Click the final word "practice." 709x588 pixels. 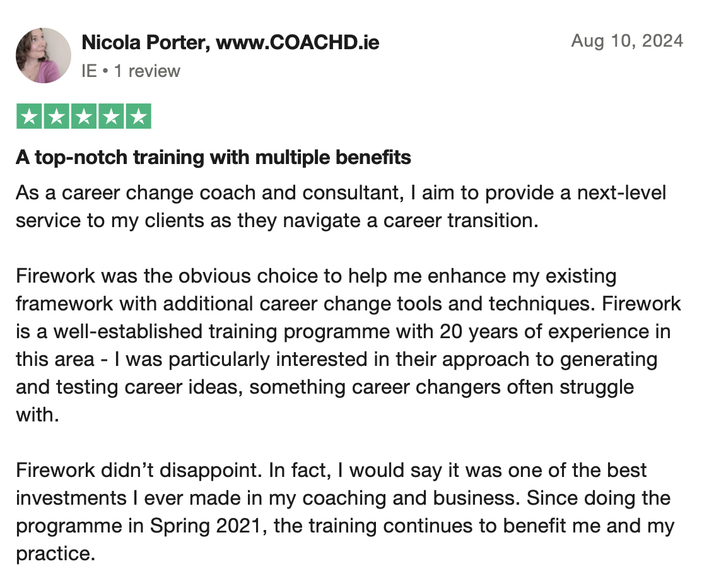click(55, 553)
